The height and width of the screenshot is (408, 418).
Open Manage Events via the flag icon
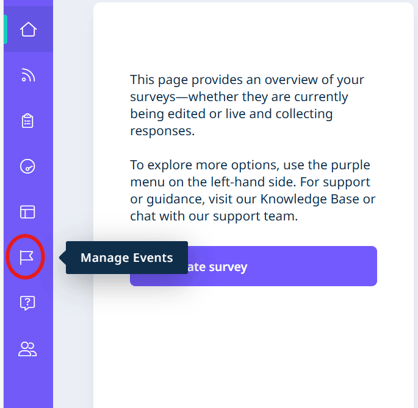click(x=26, y=257)
